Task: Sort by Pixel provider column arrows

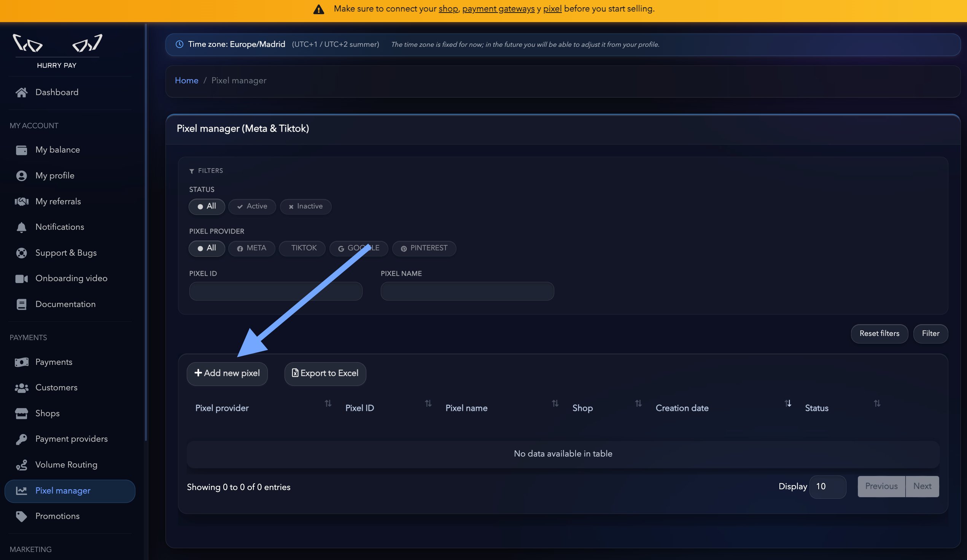Action: (328, 403)
